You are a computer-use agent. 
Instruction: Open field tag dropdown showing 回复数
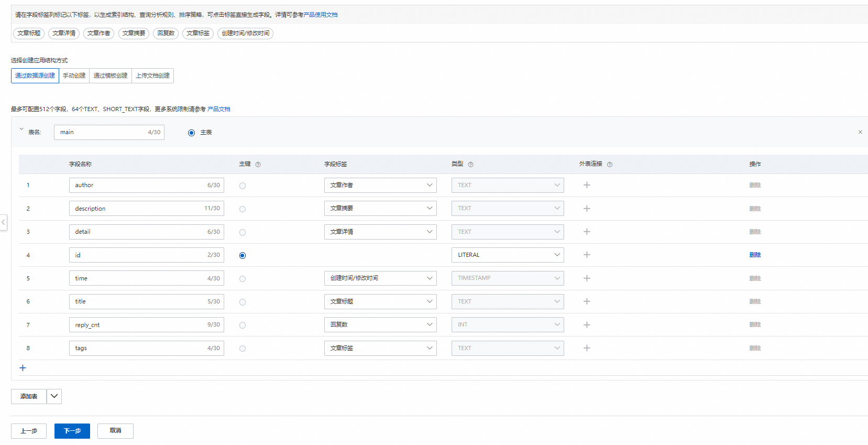coord(380,324)
